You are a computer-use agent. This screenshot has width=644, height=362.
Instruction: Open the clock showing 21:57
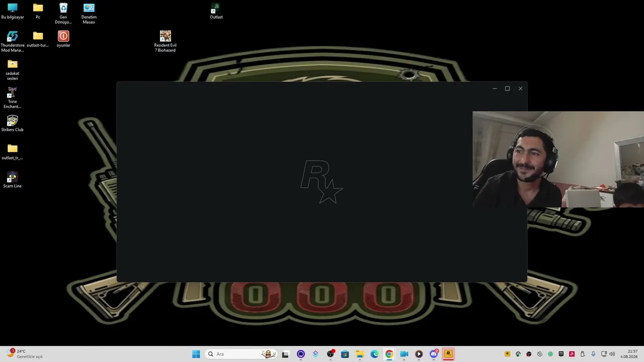pyautogui.click(x=629, y=354)
